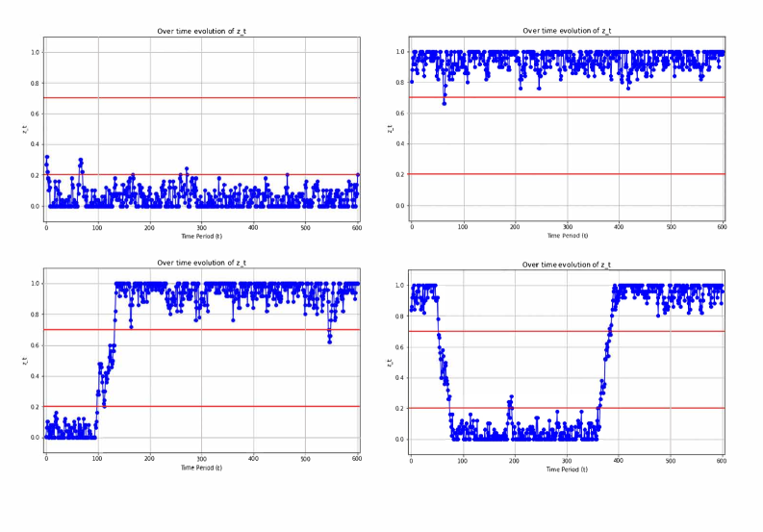The height and width of the screenshot is (532, 763).
Task: Click y-axis tick '0.4' on top-left plot
Action: point(35,144)
